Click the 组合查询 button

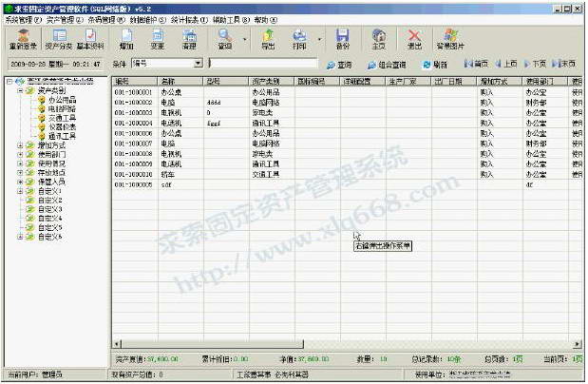pyautogui.click(x=387, y=65)
